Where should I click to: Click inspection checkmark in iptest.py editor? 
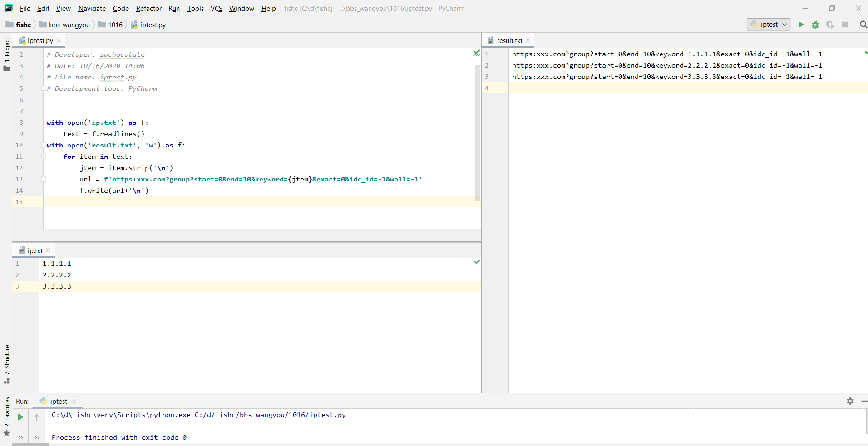tap(477, 53)
